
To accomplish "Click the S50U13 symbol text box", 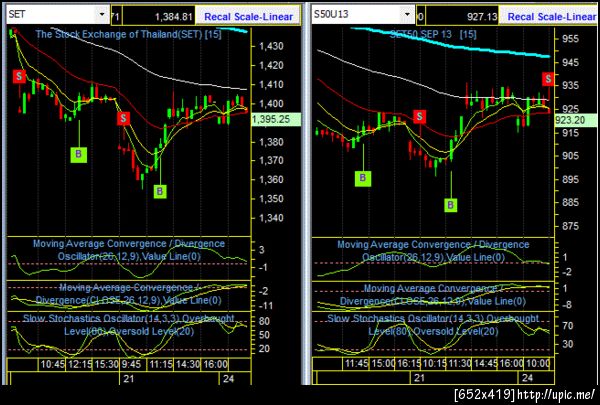I will click(356, 15).
